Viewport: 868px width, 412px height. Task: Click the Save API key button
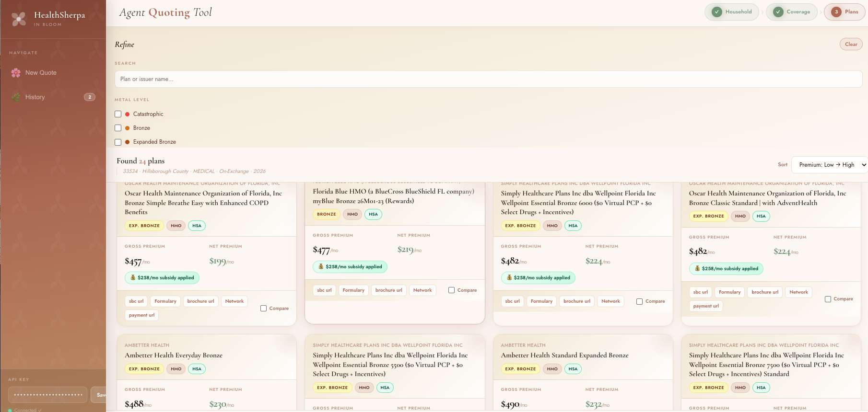99,395
